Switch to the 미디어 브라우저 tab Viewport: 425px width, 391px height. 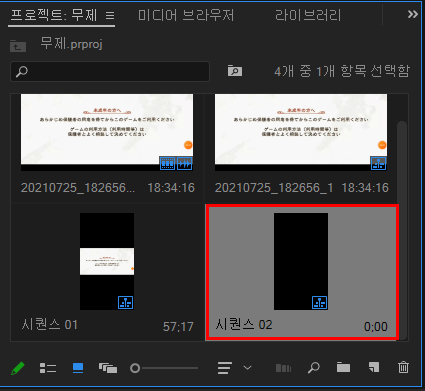[186, 15]
